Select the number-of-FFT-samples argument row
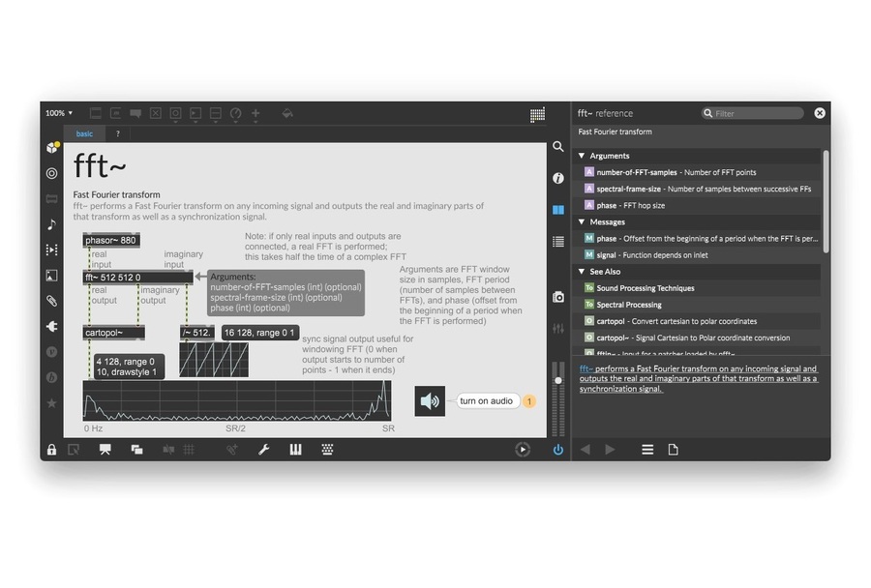 pos(698,173)
